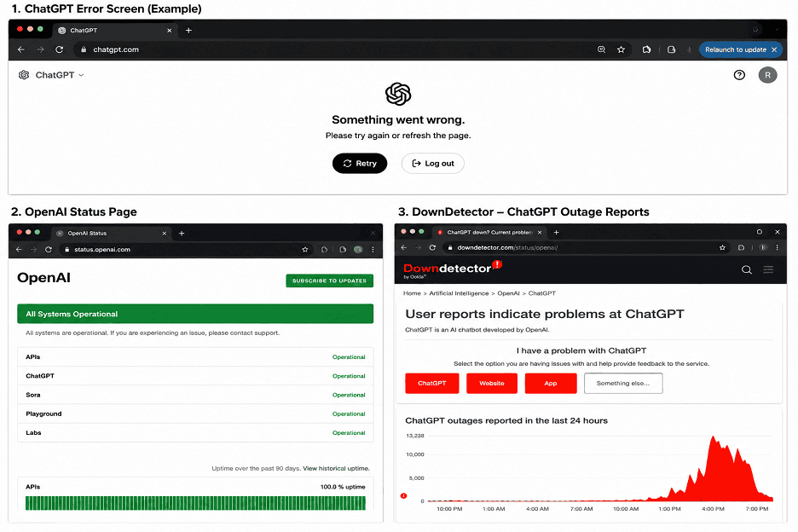The height and width of the screenshot is (532, 798).
Task: Open the Artificial Intelligence breadcrumb
Action: tap(459, 293)
